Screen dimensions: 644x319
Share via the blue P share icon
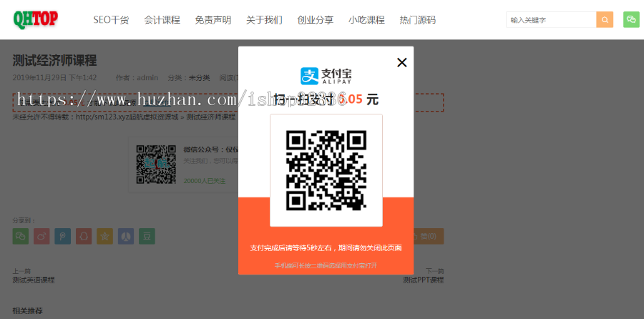pyautogui.click(x=62, y=236)
